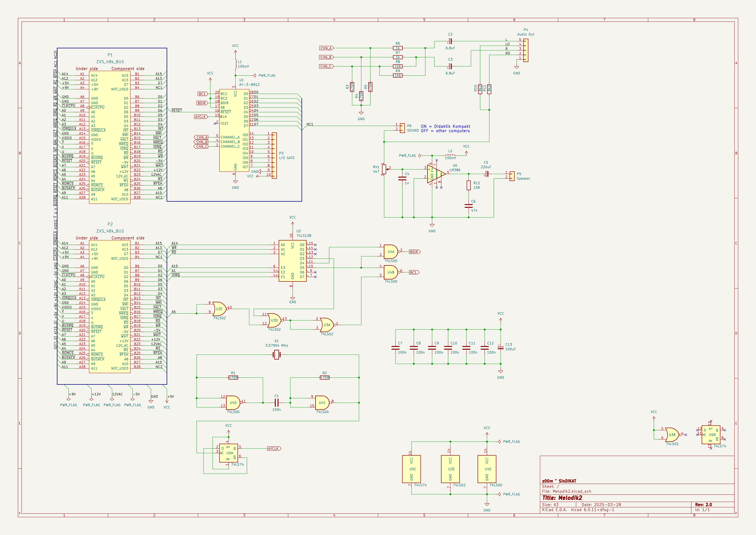756x535 pixels.
Task: Select resistor R9 1k6
Action: coord(398,76)
